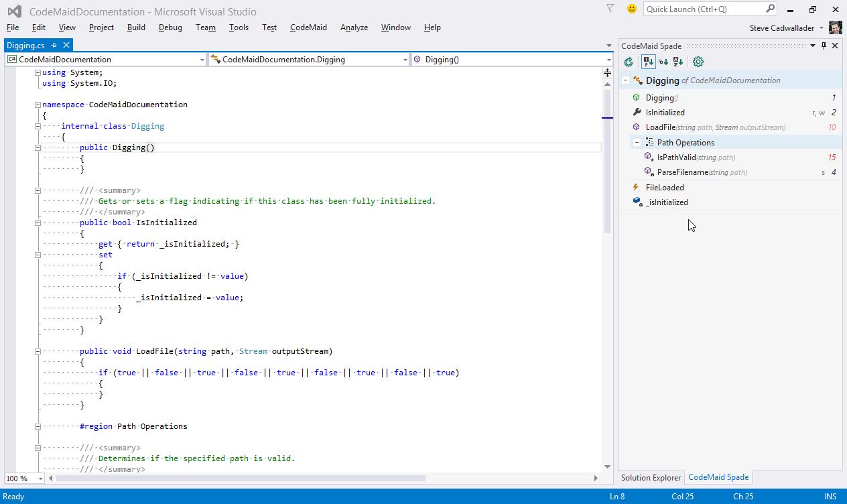847x504 pixels.
Task: Pin the Digging.cs document tab
Action: 56,45
